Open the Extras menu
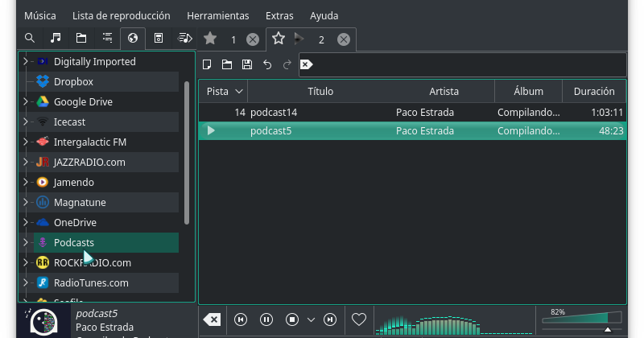The image size is (644, 338). pyautogui.click(x=279, y=15)
